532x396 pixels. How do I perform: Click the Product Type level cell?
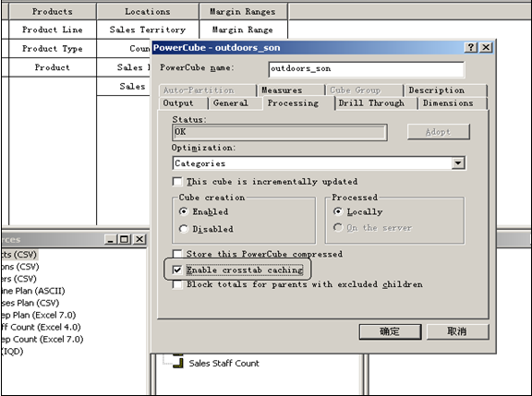(x=53, y=49)
